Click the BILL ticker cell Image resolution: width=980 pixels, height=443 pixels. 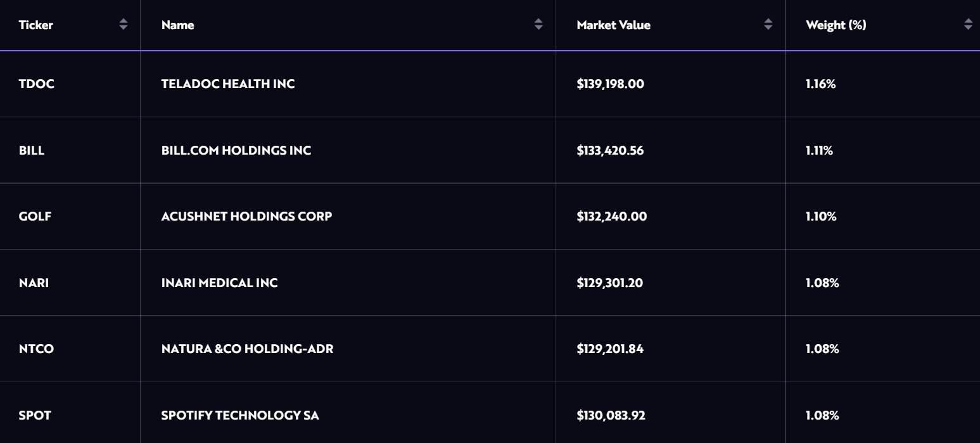[32, 151]
